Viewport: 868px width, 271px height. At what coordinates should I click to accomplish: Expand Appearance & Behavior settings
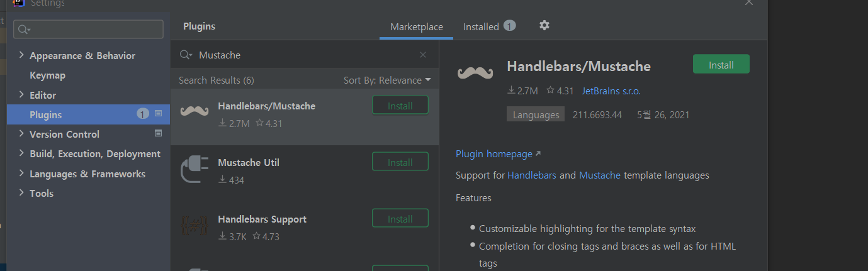coord(21,55)
